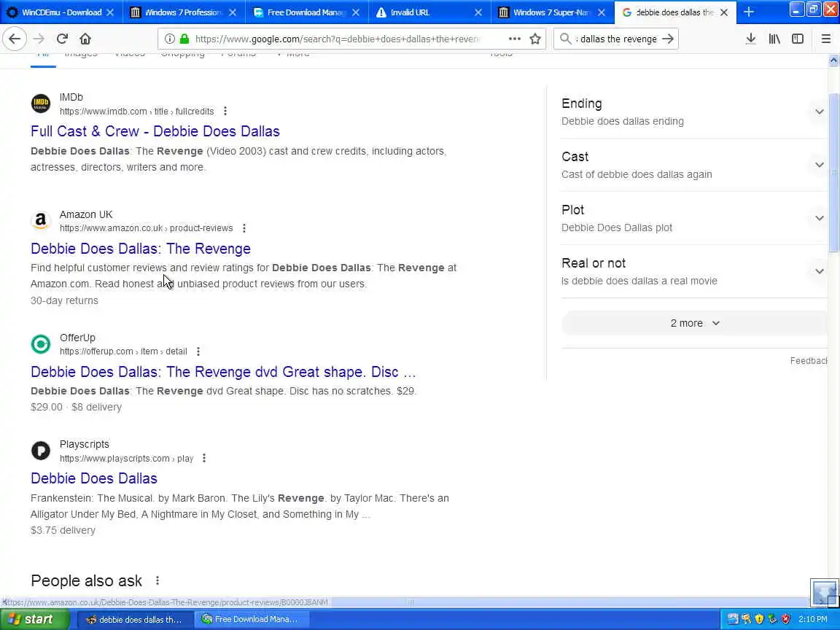Close the WinCDEmu - Download tab

click(x=110, y=12)
